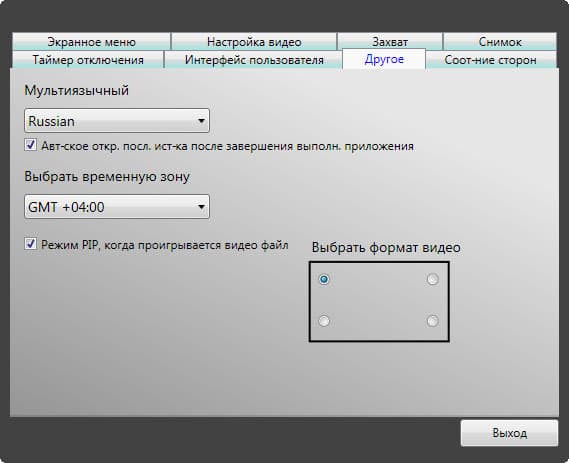Switch to Соот-ние сторон tab

(491, 60)
